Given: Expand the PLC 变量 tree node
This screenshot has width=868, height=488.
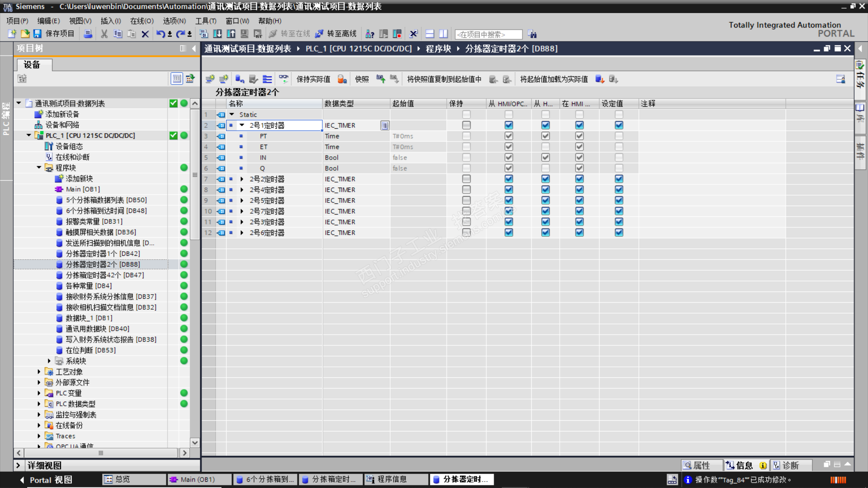Looking at the screenshot, I should coord(39,393).
